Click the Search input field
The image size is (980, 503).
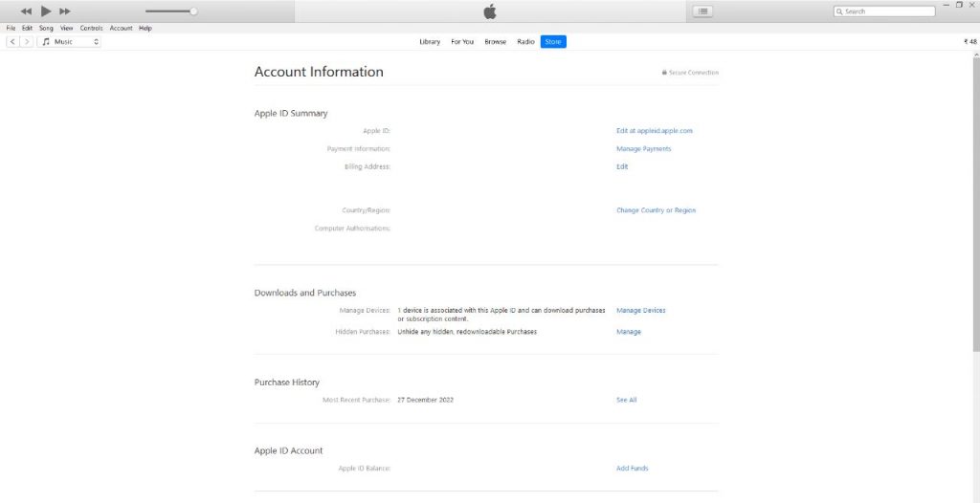(884, 11)
